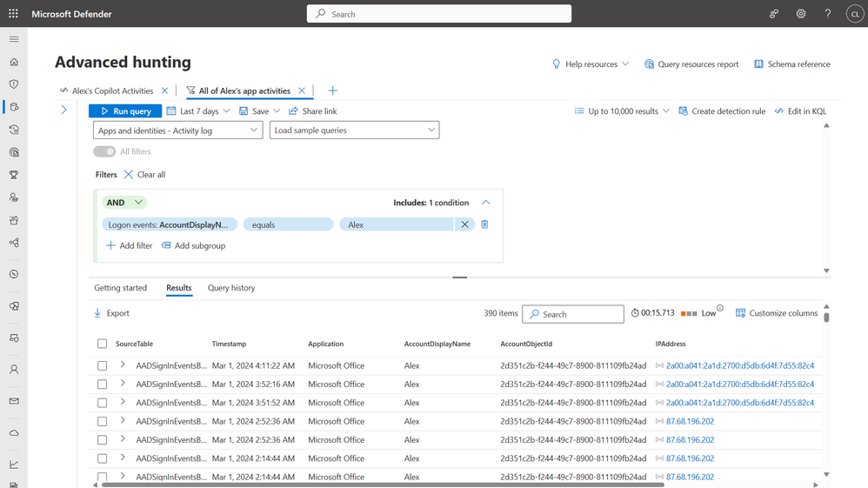This screenshot has width=868, height=488.
Task: Open the Save dropdown
Action: coord(260,110)
